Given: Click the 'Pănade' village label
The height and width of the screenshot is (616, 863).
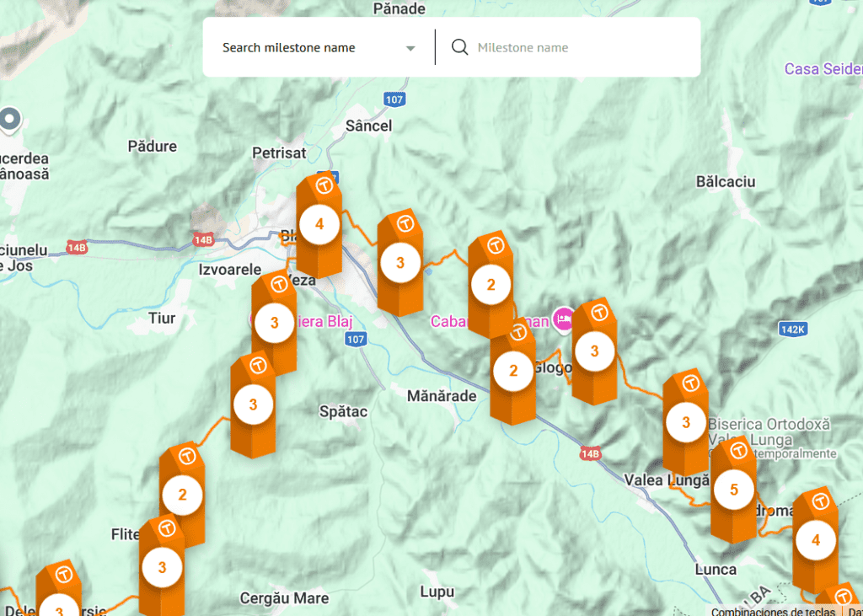Looking at the screenshot, I should pyautogui.click(x=399, y=8).
